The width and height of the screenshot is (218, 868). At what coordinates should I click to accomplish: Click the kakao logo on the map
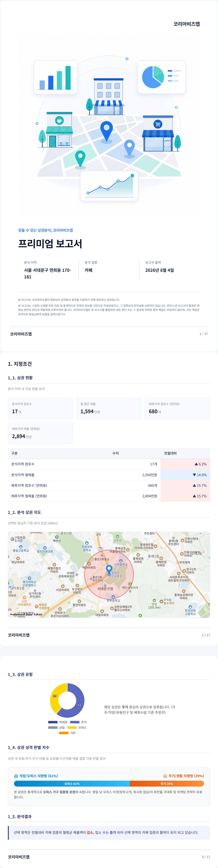(38, 614)
